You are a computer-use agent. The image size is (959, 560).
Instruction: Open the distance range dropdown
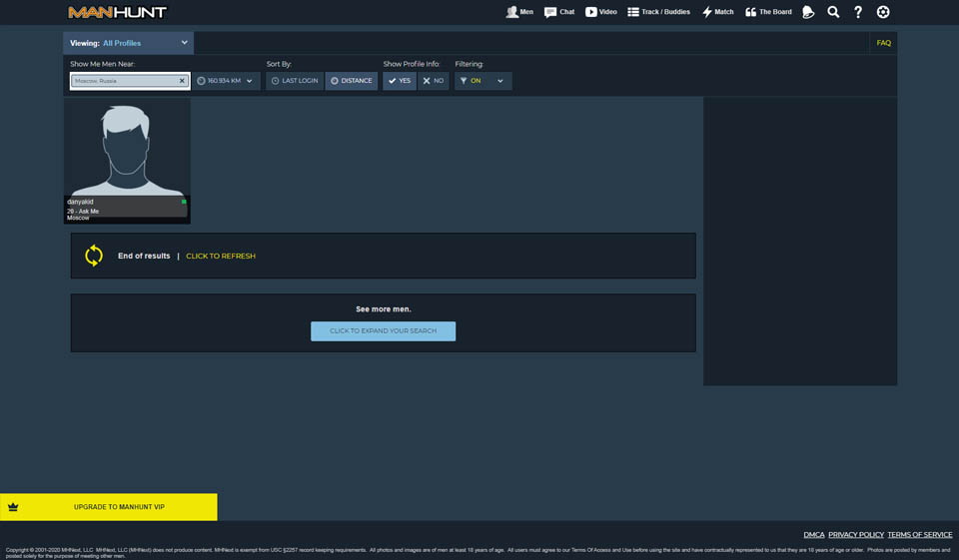226,81
